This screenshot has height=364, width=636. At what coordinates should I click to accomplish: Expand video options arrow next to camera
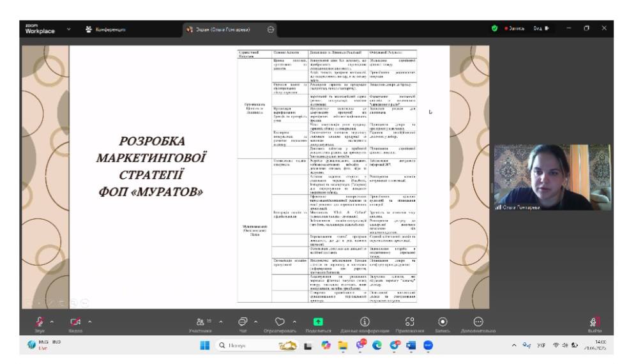tap(88, 321)
